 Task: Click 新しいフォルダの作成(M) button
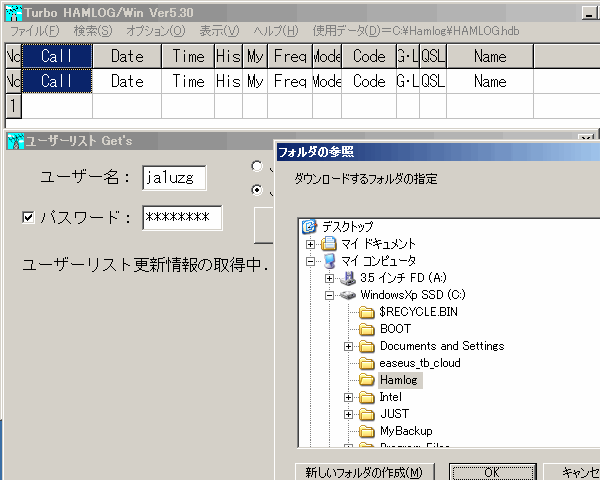364,472
